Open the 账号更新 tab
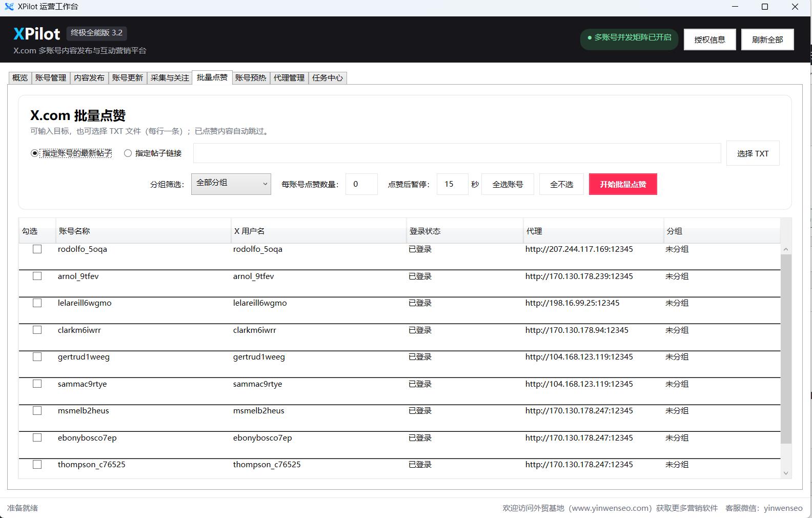812x518 pixels. coord(128,77)
